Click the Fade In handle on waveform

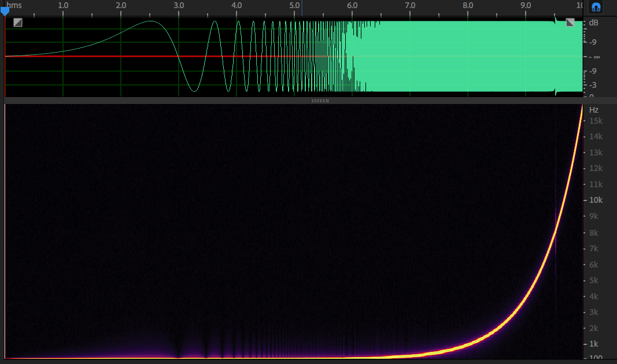click(x=18, y=23)
